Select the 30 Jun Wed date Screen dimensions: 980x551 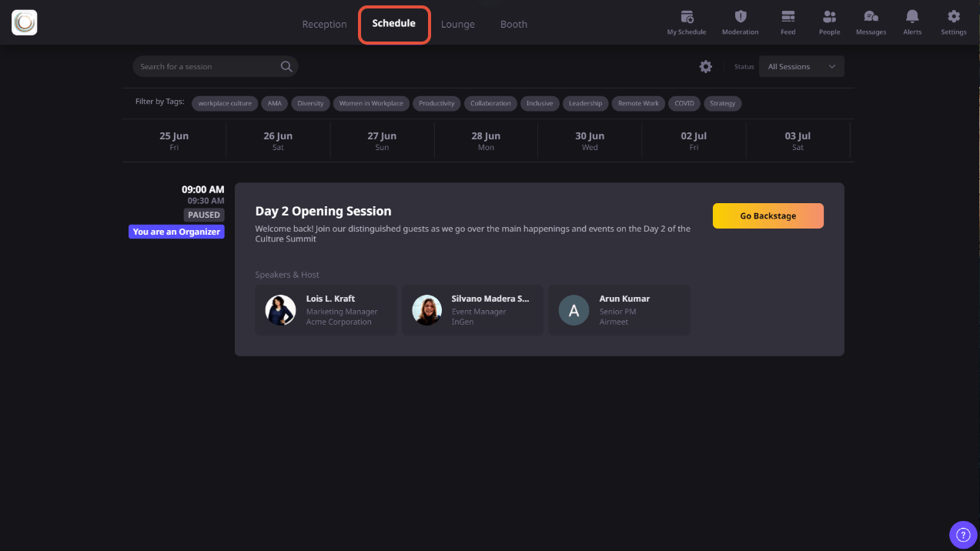pyautogui.click(x=590, y=141)
